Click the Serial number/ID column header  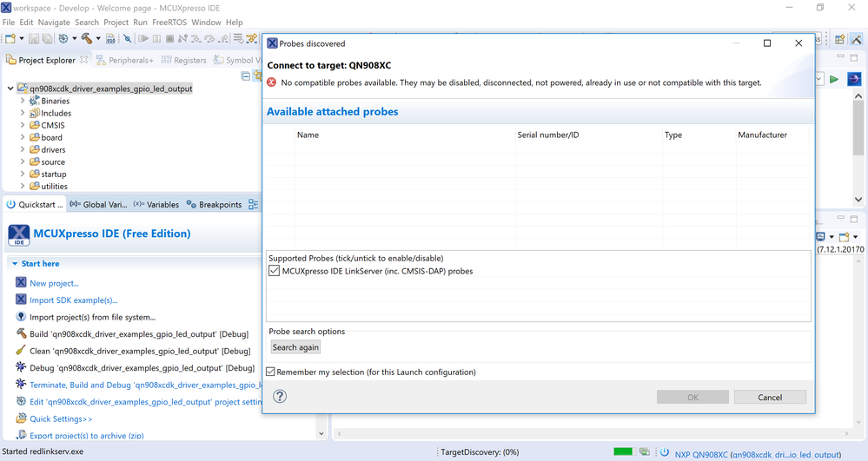548,135
